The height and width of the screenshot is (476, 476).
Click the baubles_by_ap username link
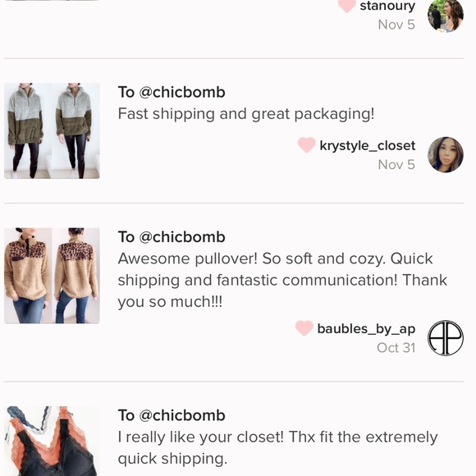pyautogui.click(x=366, y=329)
